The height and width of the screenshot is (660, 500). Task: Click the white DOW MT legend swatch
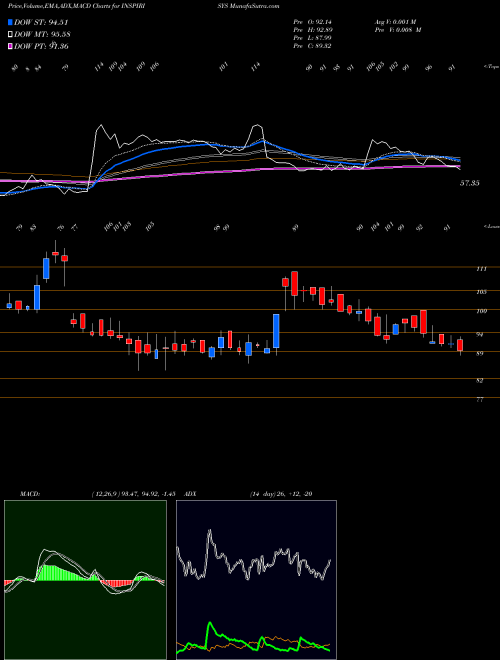[11, 35]
